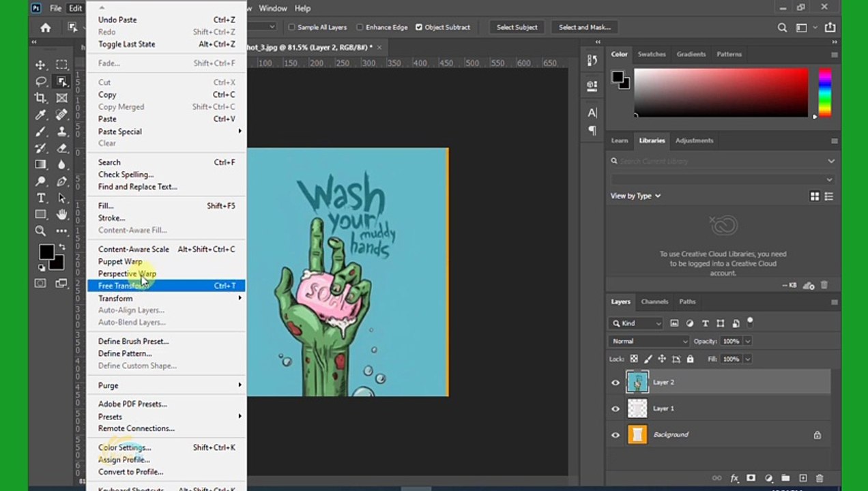Select the Horizontal Type tool

tap(41, 198)
